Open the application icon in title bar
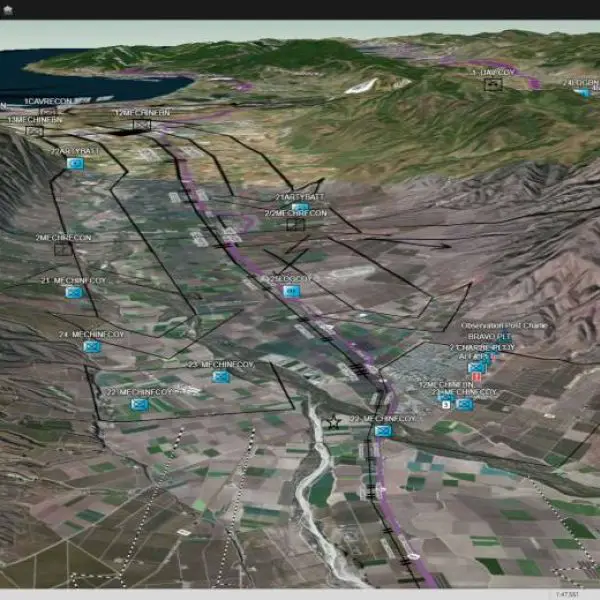The image size is (600, 600). click(x=8, y=9)
